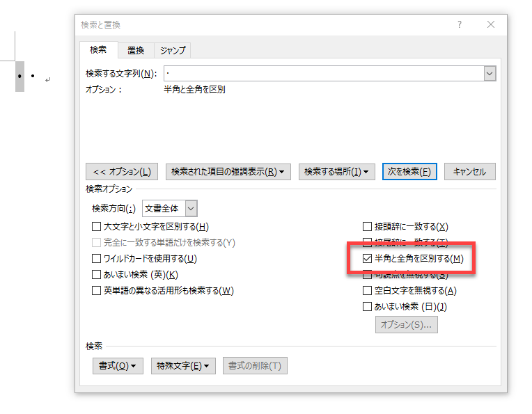This screenshot has width=532, height=414.
Task: Click the help question mark icon
Action: tap(460, 24)
